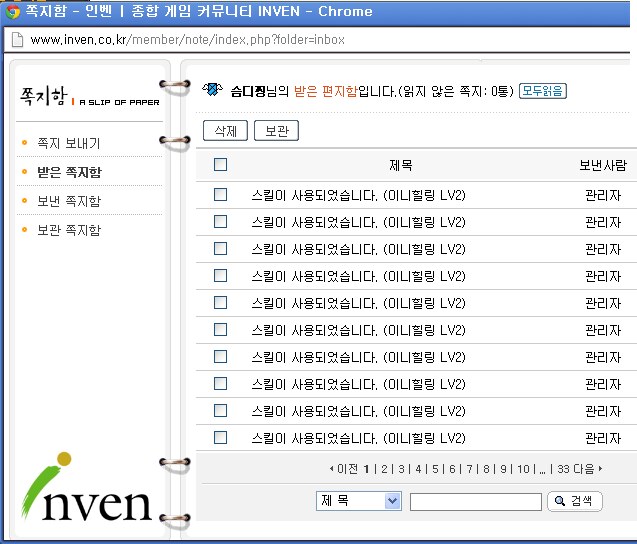Check the first message row checkbox
The width and height of the screenshot is (637, 544).
(x=220, y=195)
